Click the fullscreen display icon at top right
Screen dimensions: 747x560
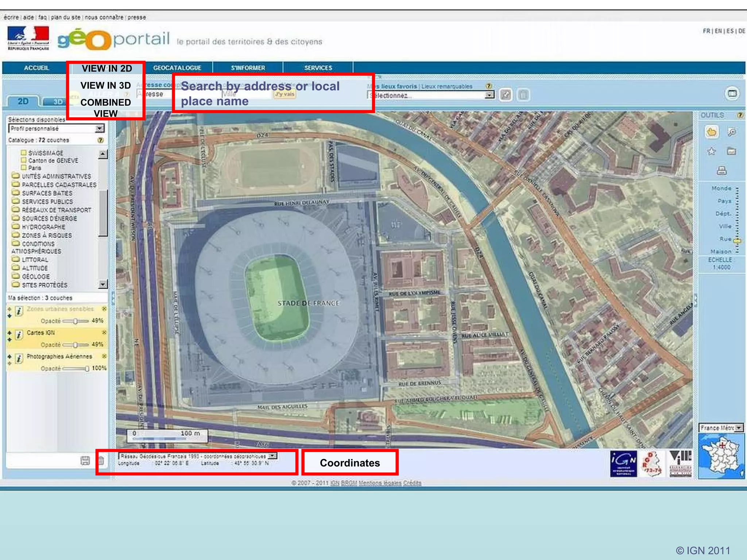pyautogui.click(x=732, y=94)
